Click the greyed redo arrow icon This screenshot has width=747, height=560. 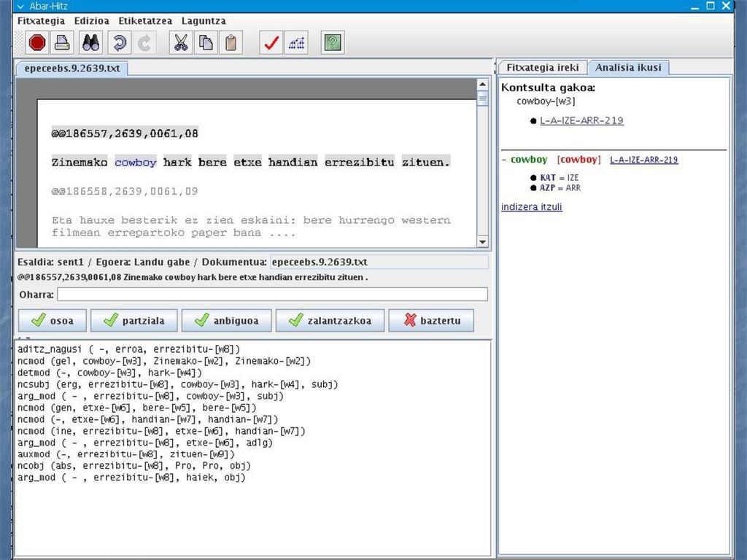point(144,43)
